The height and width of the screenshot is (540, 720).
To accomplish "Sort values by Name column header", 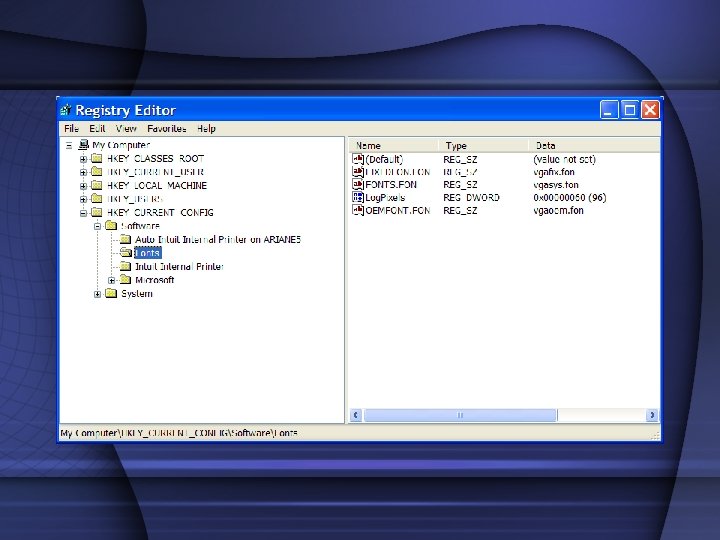I will coord(393,146).
